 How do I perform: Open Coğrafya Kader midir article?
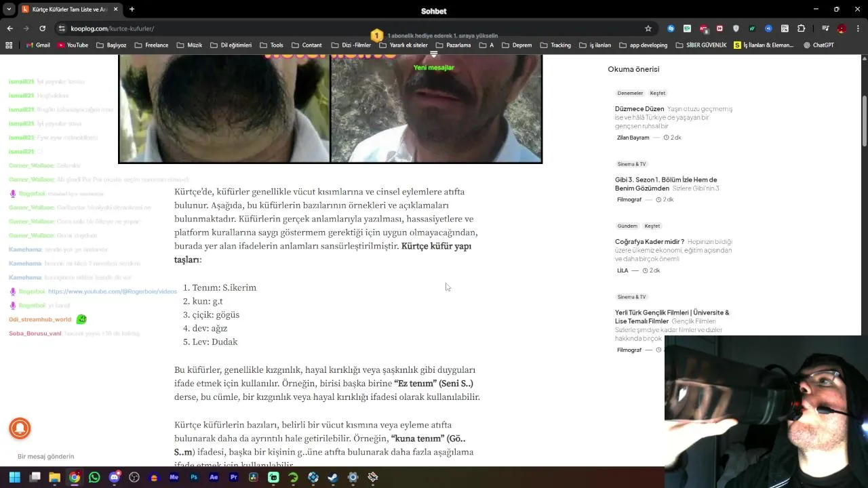tap(650, 241)
